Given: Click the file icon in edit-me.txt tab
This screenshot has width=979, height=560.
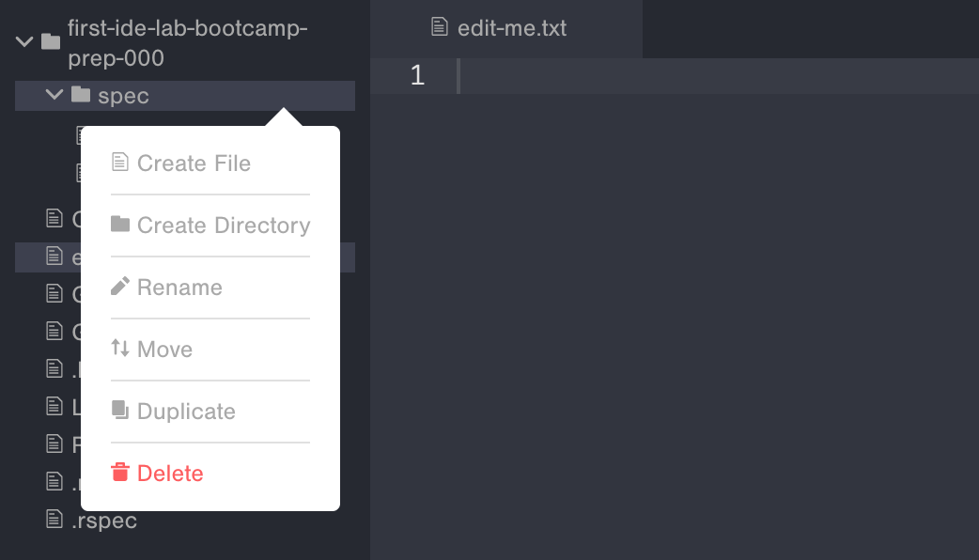Looking at the screenshot, I should pyautogui.click(x=439, y=27).
